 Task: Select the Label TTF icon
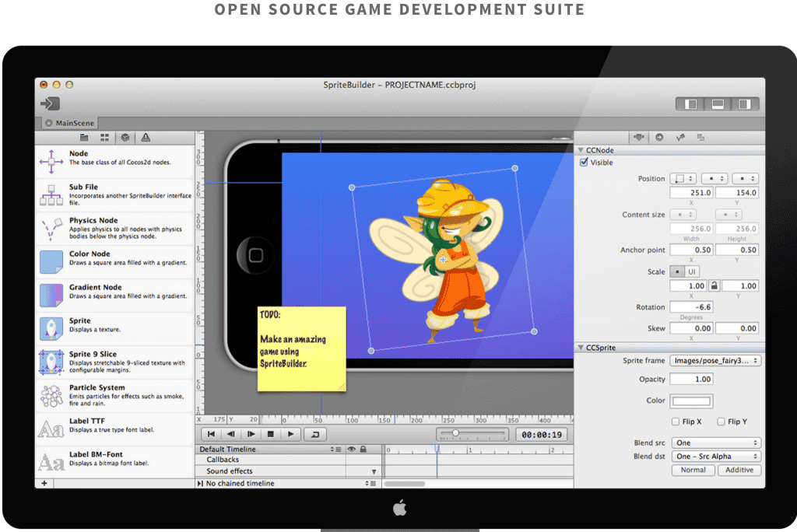point(51,429)
